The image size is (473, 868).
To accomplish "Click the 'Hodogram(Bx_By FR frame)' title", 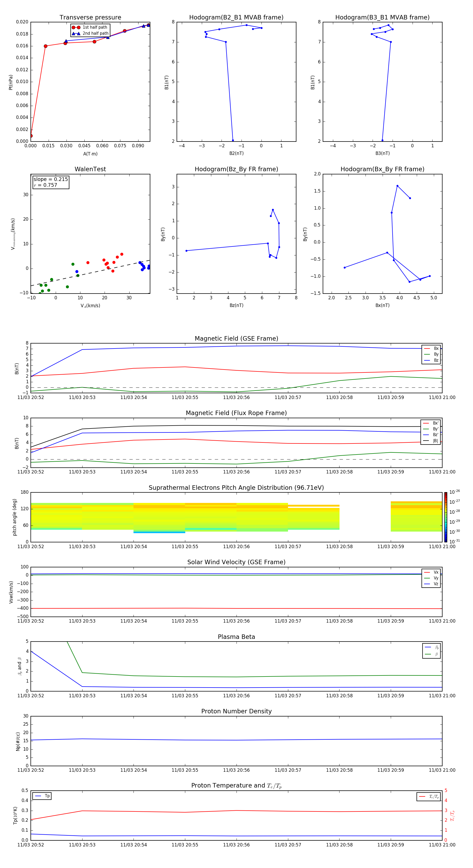I will (382, 169).
